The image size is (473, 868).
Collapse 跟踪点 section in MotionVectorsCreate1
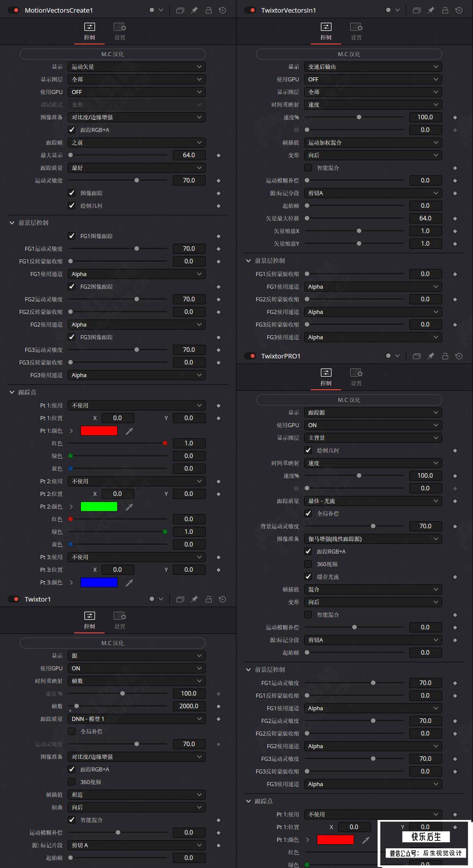(x=12, y=392)
